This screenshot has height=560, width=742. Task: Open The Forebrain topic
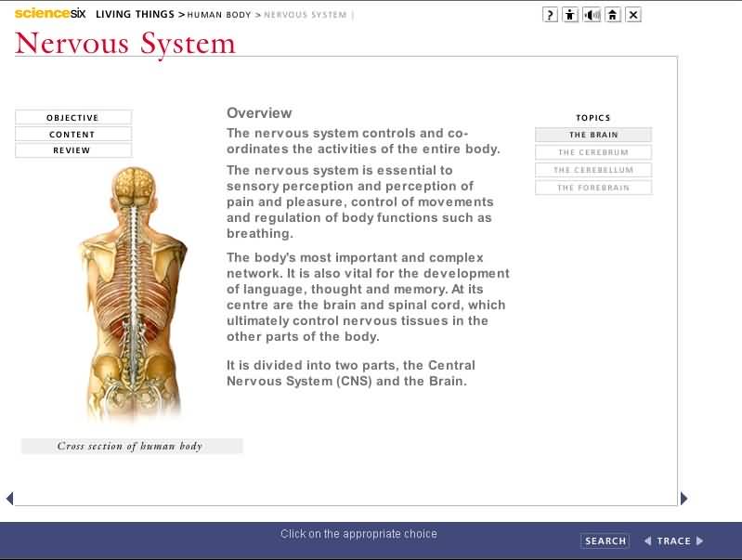coord(593,188)
